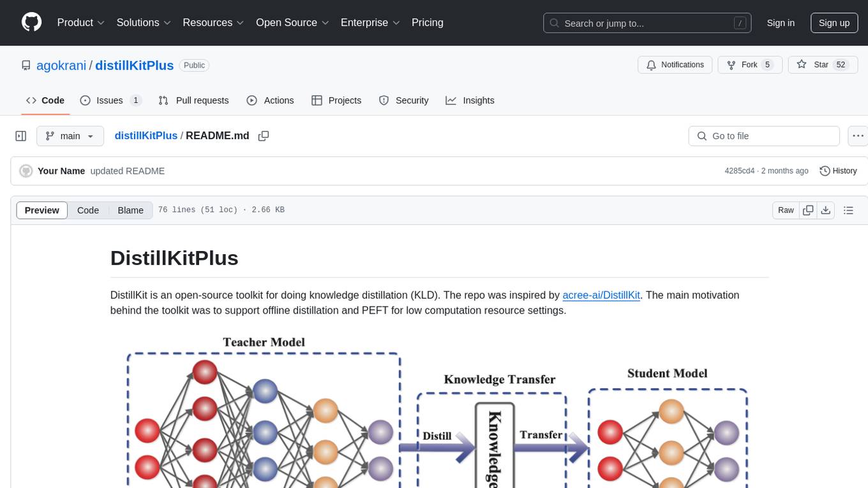Open the GitHub home logo

[x=31, y=22]
